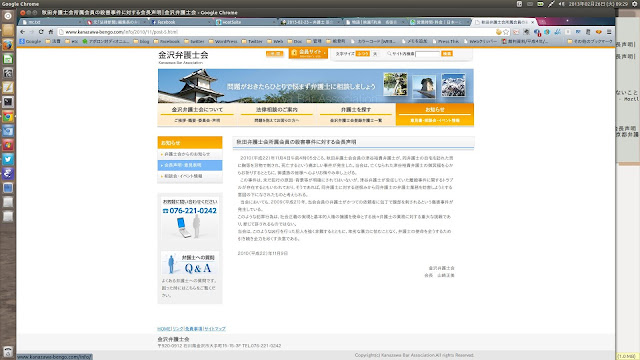Open the blog bookmark folder

point(141,41)
